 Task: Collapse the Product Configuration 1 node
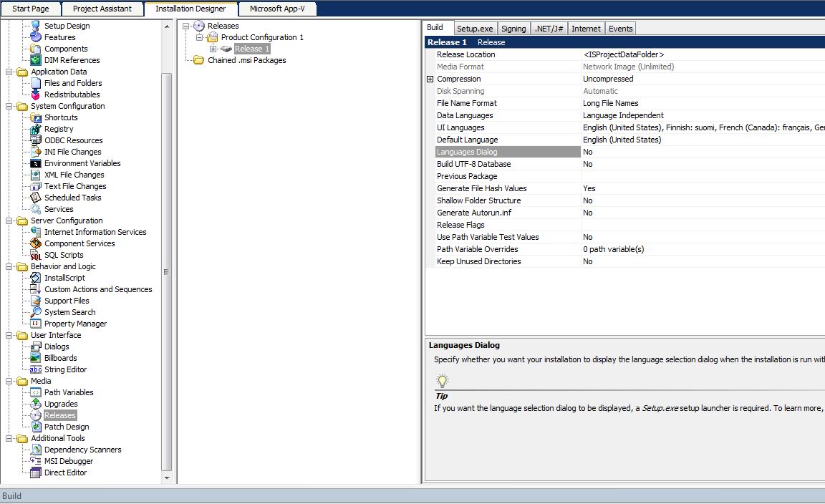pyautogui.click(x=200, y=37)
